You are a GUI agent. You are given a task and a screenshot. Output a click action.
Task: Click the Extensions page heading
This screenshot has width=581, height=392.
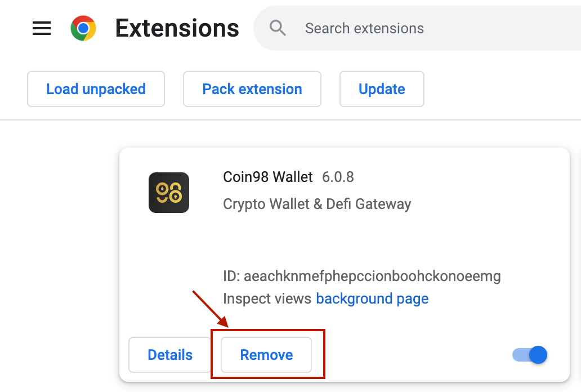pyautogui.click(x=177, y=28)
